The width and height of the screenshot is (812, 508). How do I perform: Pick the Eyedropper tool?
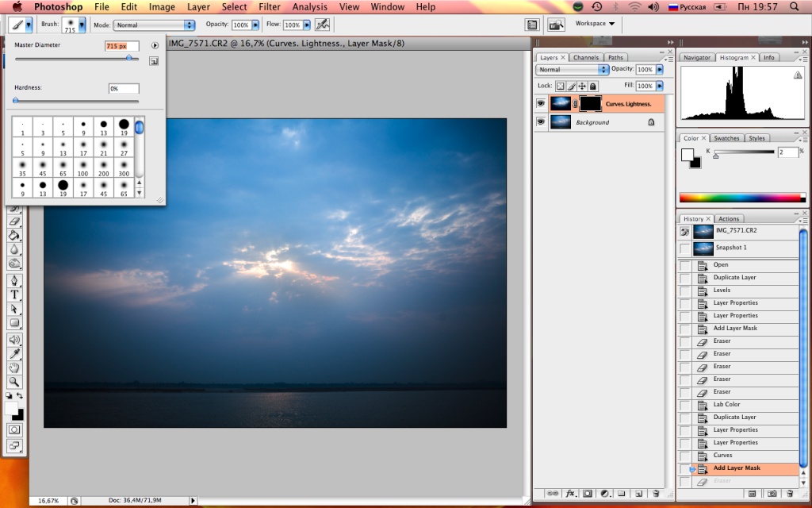[x=14, y=353]
